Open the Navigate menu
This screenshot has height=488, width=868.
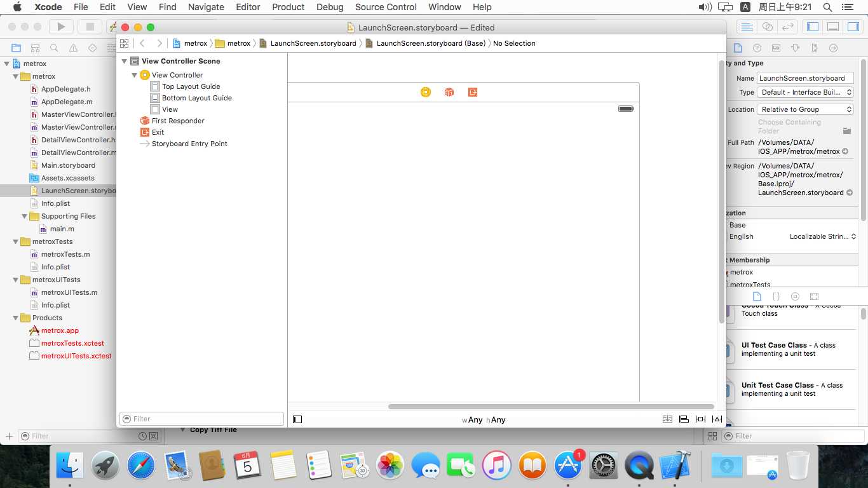pos(206,7)
